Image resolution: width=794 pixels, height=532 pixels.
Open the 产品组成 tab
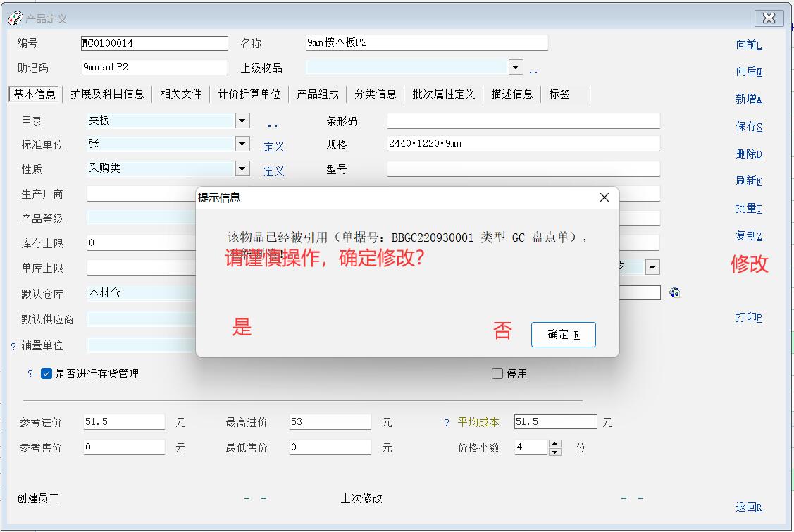(x=318, y=94)
